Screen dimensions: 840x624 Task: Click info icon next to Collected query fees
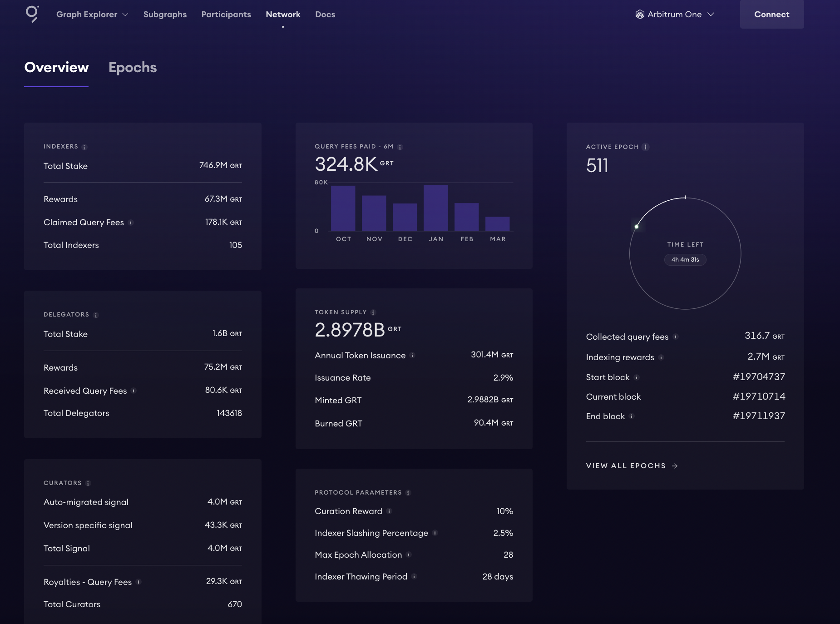(x=676, y=337)
